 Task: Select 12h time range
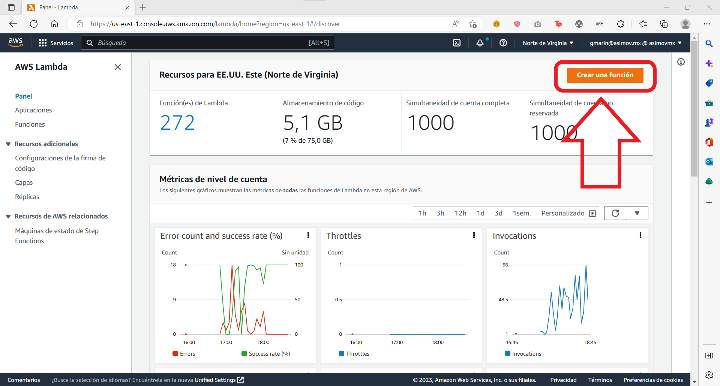pyautogui.click(x=460, y=213)
